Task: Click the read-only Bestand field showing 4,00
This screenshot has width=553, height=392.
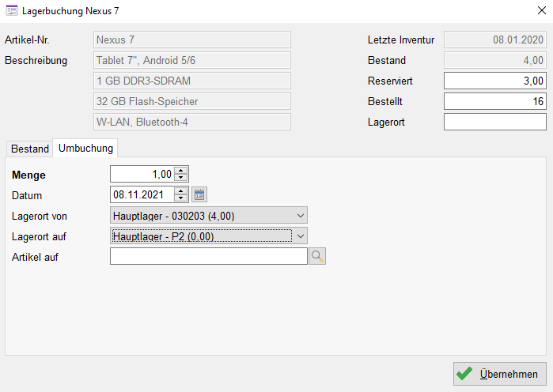Action: click(x=495, y=60)
